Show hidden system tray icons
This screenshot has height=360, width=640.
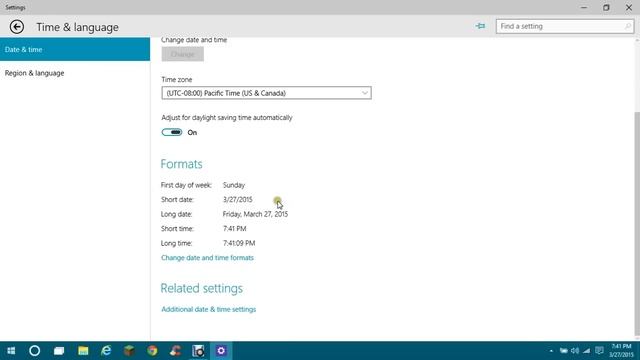click(551, 351)
